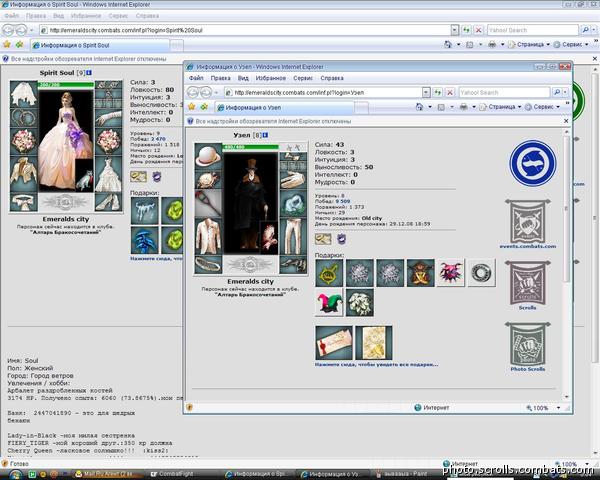The image size is (600, 480).
Task: Click the jester hat gift icon
Action: point(329,302)
